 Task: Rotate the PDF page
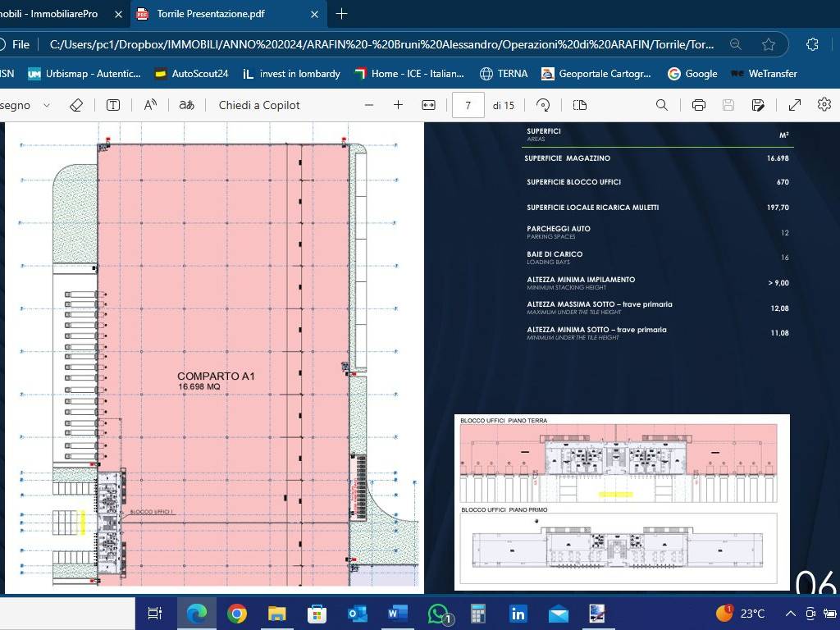543,105
